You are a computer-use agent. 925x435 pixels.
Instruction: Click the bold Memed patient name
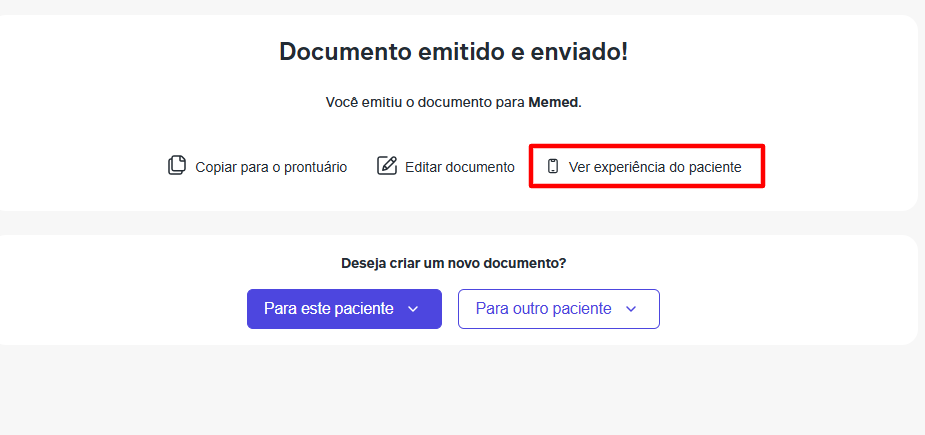(x=553, y=102)
